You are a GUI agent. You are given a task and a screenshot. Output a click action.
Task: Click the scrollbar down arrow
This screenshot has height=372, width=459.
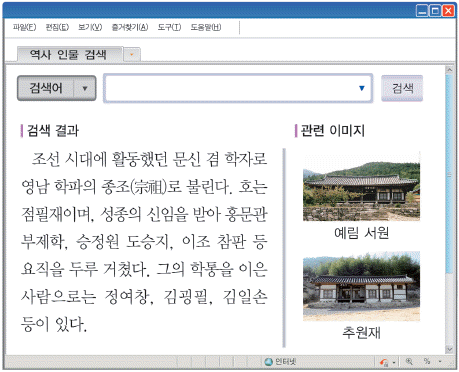(449, 349)
